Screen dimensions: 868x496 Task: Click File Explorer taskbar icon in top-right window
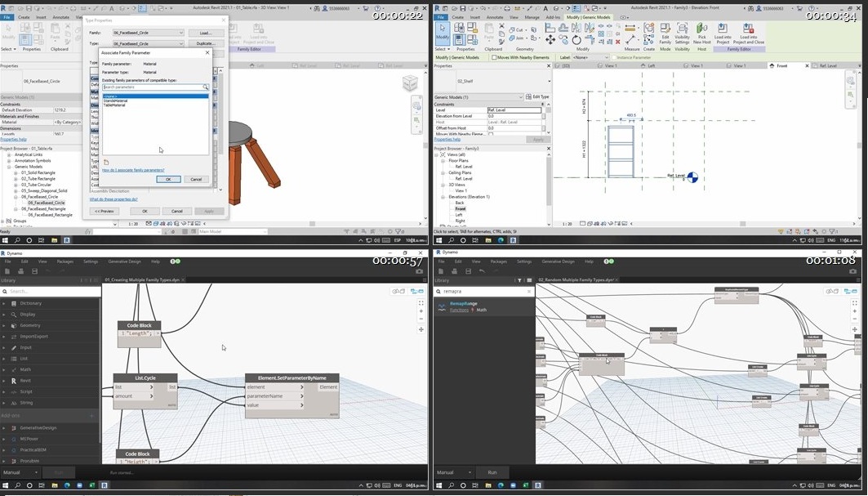[488, 240]
